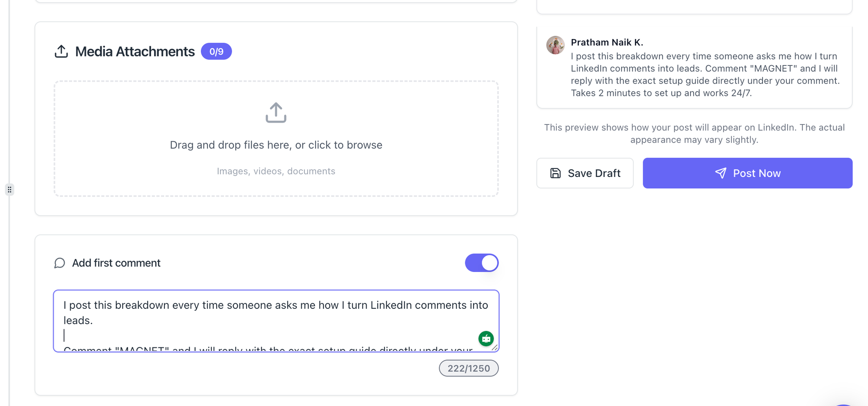Viewport: 868px width, 406px height.
Task: Click the "Images, videos, documents" hint text
Action: (x=276, y=171)
